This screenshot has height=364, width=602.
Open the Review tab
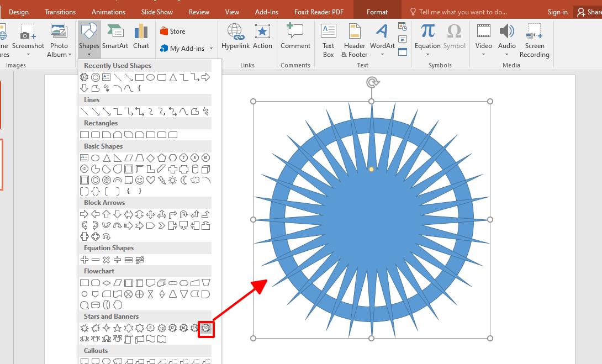click(x=199, y=11)
